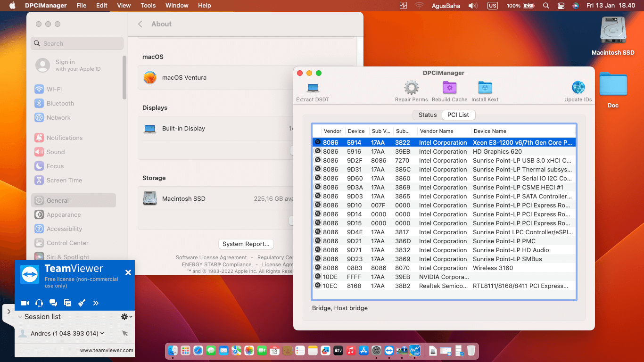Click magnifier icon on Wireless 3160 row
This screenshot has width=644, height=362.
tap(318, 268)
